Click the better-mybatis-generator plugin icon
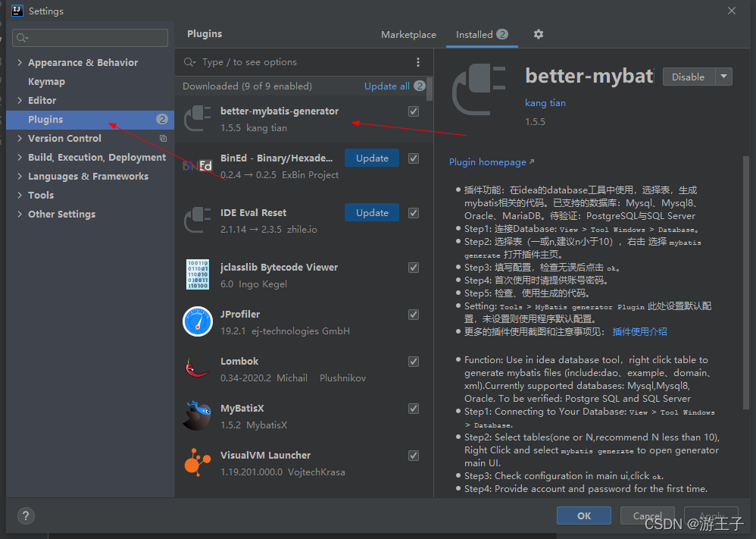This screenshot has width=756, height=539. 197,118
